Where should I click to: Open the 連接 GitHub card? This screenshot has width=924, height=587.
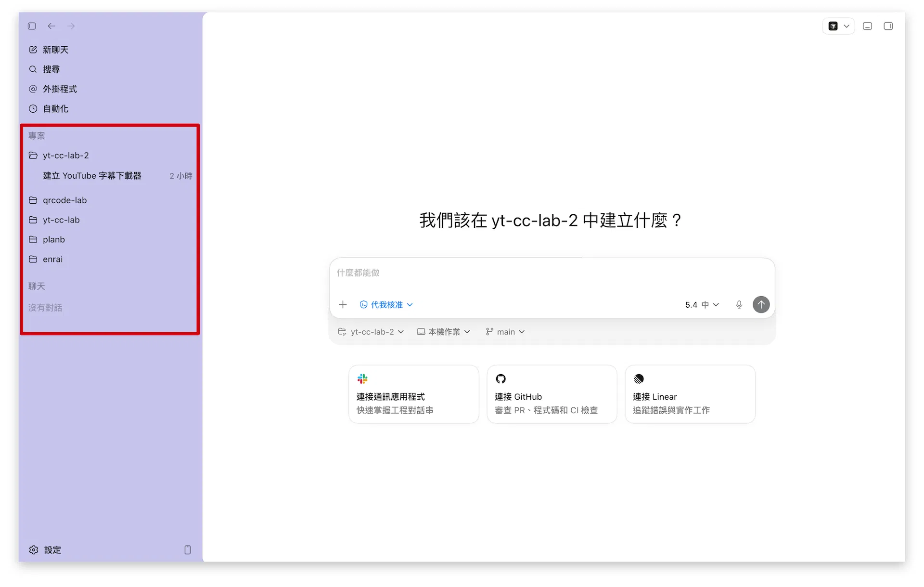(x=552, y=394)
